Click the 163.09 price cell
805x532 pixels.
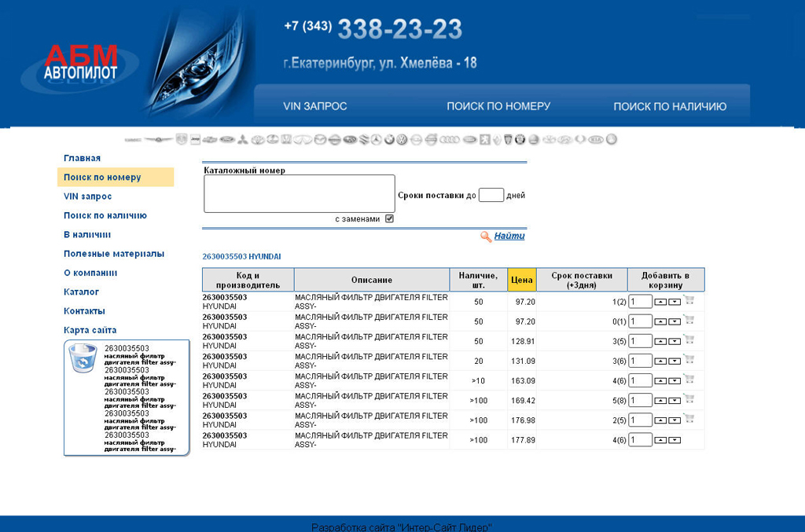tap(523, 380)
